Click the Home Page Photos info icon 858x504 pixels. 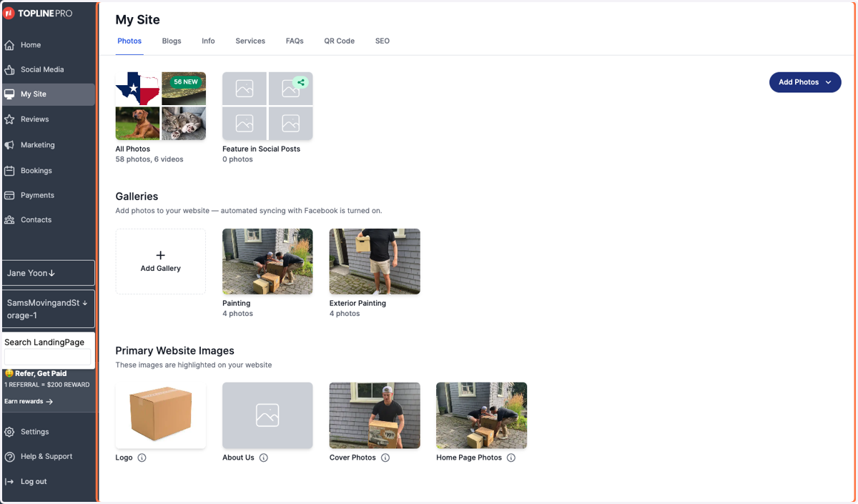pyautogui.click(x=511, y=458)
